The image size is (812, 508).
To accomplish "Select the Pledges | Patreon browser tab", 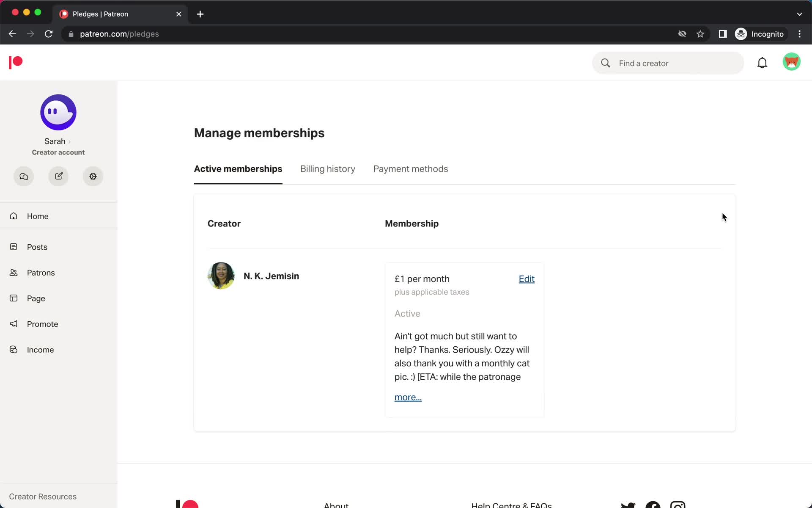I will click(x=121, y=14).
